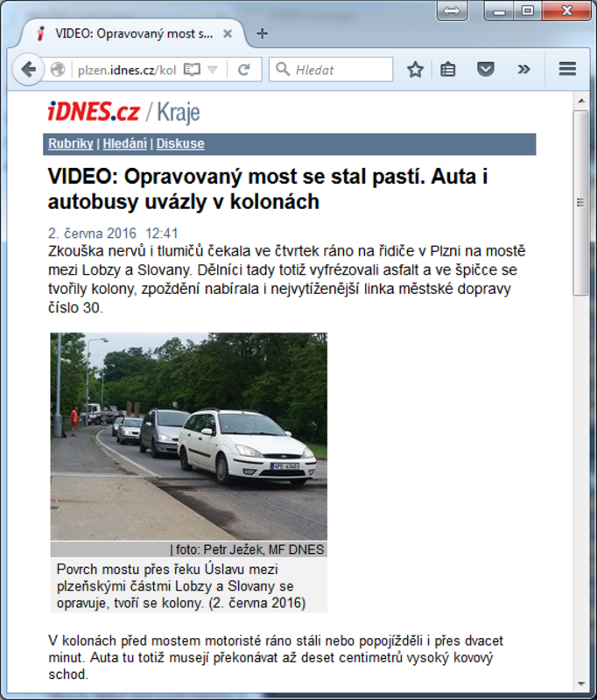The image size is (597, 700).
Task: Click the URL text plzen.idnes.cz in address bar
Action: tap(114, 70)
